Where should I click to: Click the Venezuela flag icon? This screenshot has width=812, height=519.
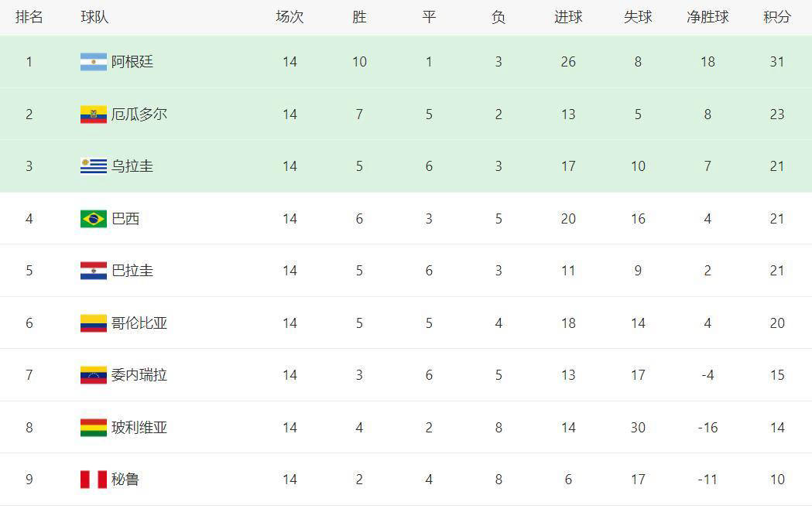coord(94,375)
